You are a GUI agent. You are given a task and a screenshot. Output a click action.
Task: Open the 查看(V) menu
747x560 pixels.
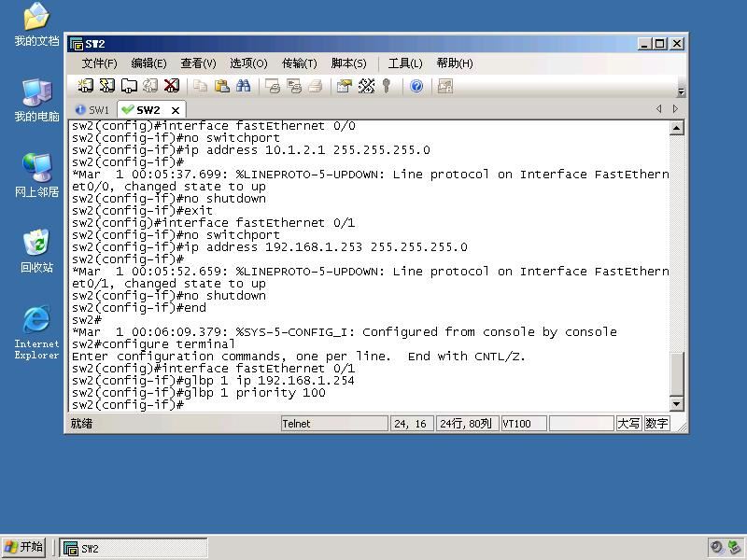198,63
